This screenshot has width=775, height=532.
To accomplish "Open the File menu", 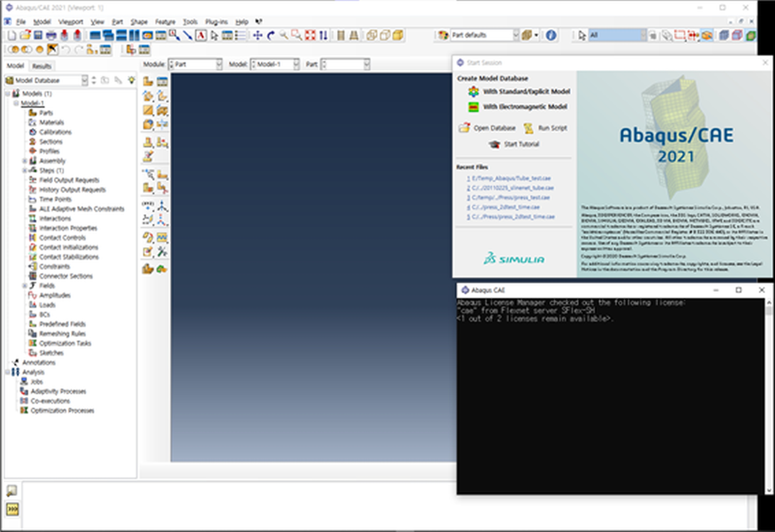I will pos(21,22).
